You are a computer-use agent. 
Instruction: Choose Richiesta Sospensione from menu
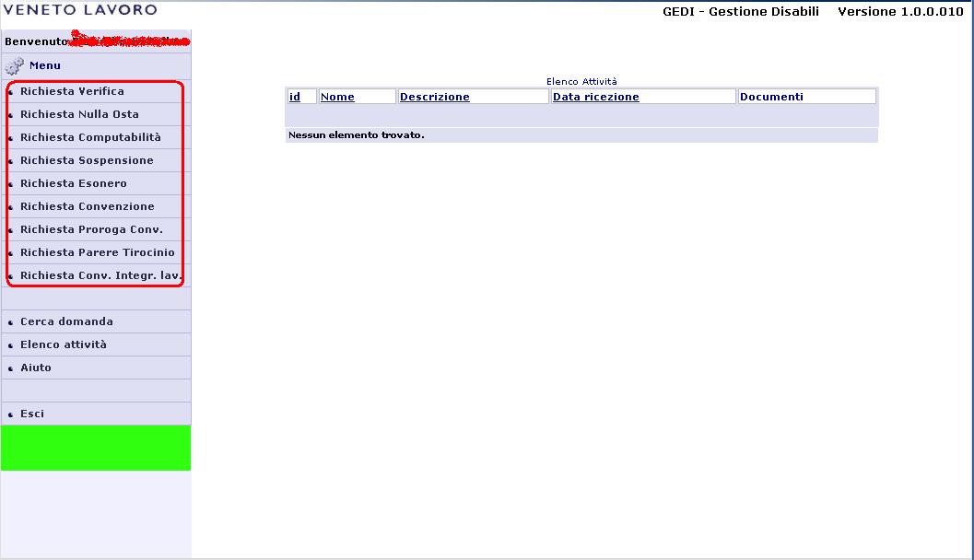[87, 160]
